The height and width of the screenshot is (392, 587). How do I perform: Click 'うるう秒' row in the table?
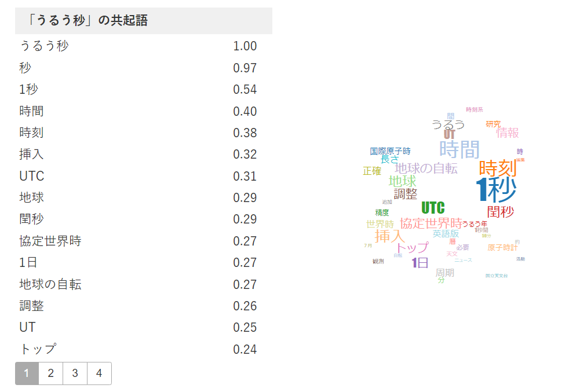pyautogui.click(x=44, y=46)
